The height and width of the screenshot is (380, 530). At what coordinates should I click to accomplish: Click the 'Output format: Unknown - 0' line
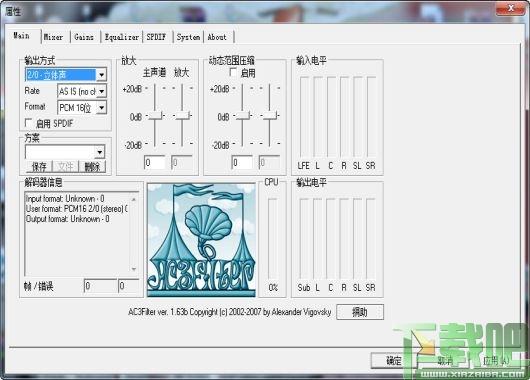(x=68, y=219)
